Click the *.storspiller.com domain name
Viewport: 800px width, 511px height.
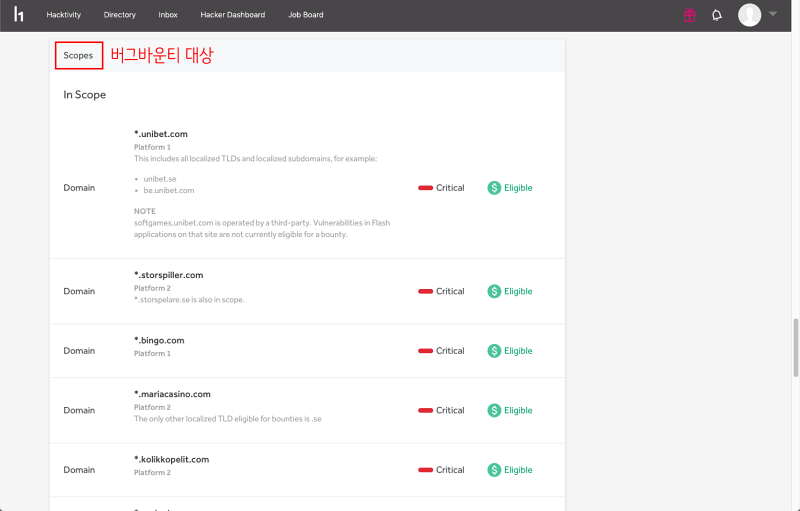click(168, 275)
